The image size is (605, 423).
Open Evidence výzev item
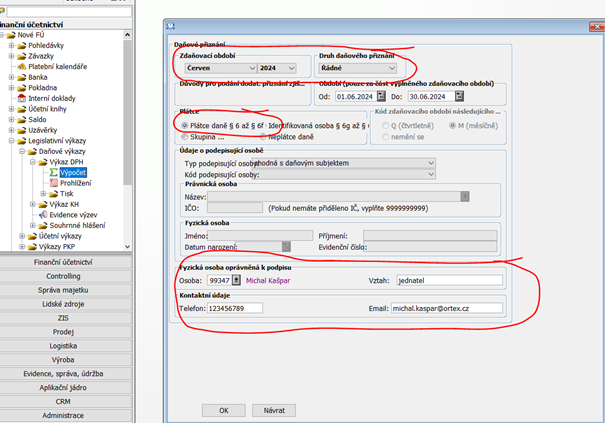click(x=72, y=214)
